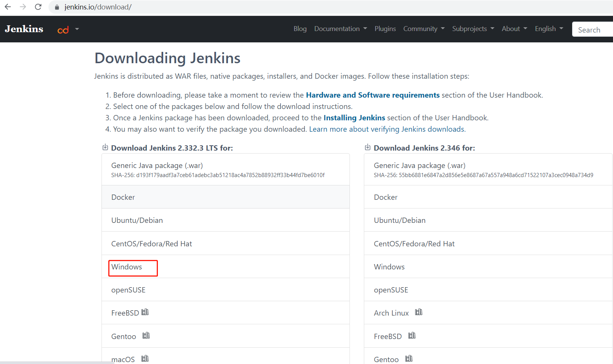Open Hardware and Software requirements link
This screenshot has width=613, height=364.
pos(373,95)
